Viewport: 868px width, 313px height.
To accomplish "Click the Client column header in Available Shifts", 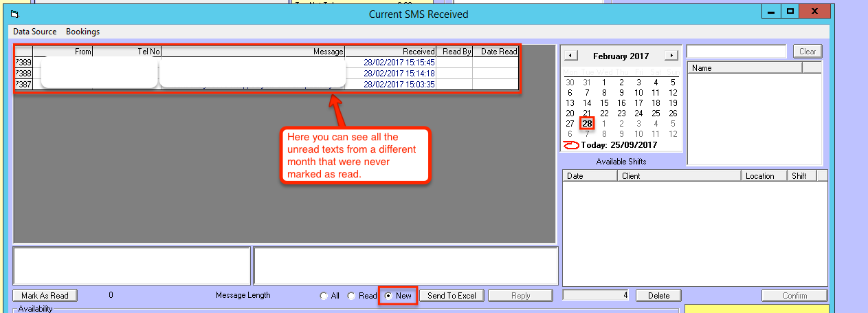I will pos(679,176).
